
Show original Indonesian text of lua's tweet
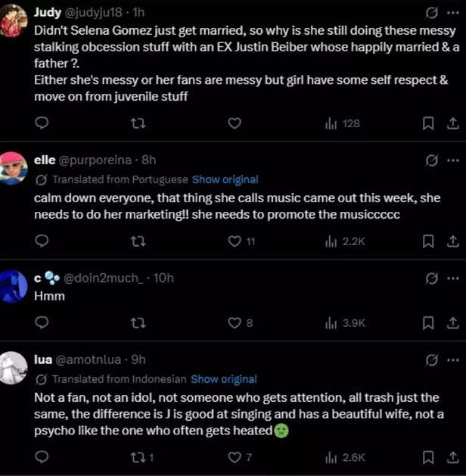(x=223, y=379)
